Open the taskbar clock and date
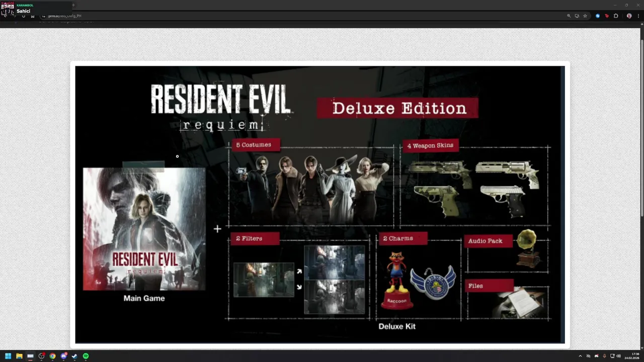644x362 pixels. (632, 356)
